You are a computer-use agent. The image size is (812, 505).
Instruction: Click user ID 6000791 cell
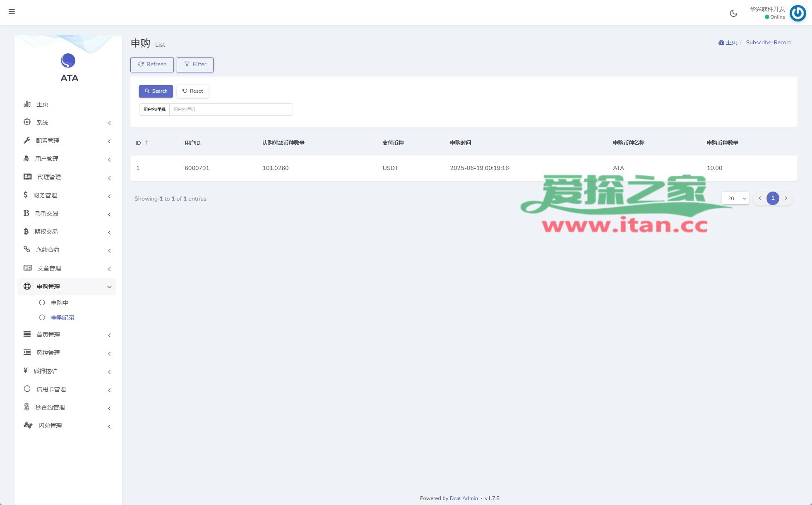tap(197, 168)
